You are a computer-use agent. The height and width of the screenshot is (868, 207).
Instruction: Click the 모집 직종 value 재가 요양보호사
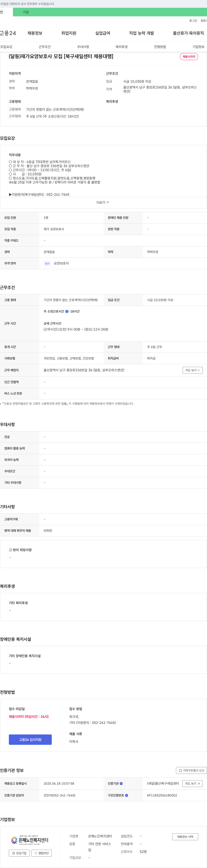click(x=54, y=229)
